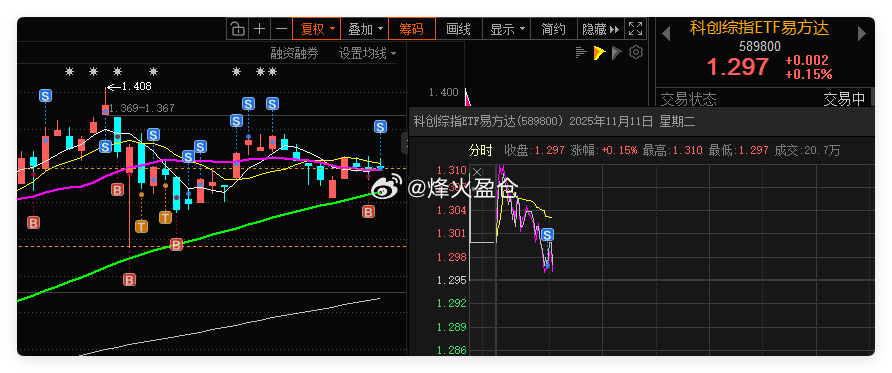
Task: Click the 1.369-1.367 gap label
Action: tap(142, 108)
